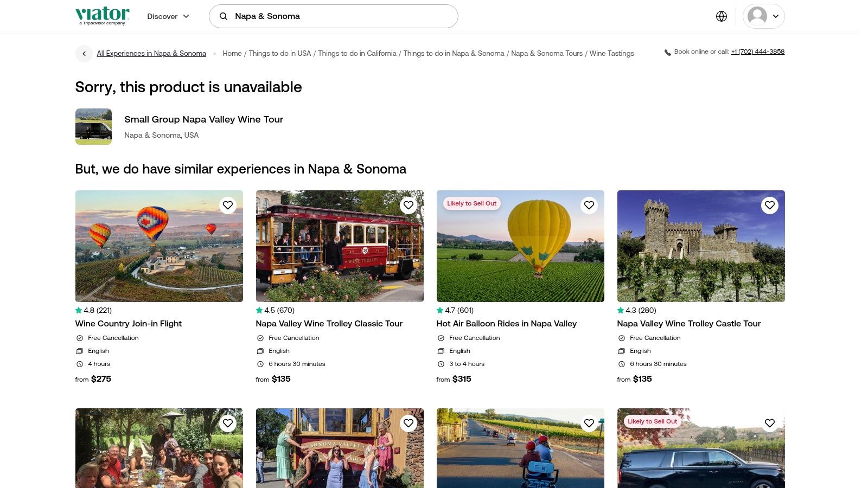Click Likely to Sell Out badge on yellow balloon
The image size is (868, 488).
(472, 204)
